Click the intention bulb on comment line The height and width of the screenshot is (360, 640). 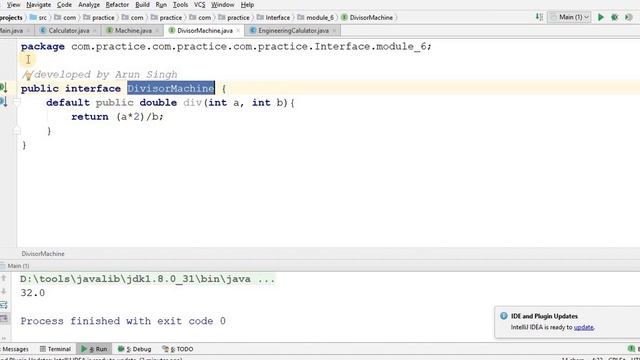[28, 75]
